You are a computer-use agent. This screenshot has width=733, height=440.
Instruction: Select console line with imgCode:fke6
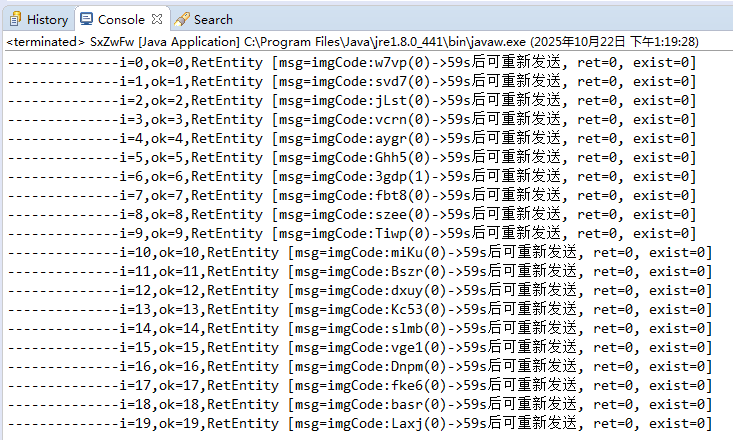[x=360, y=386]
